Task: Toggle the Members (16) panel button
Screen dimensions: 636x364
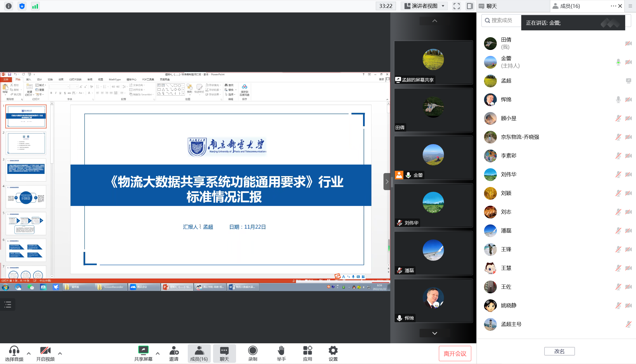Action: coord(199,354)
